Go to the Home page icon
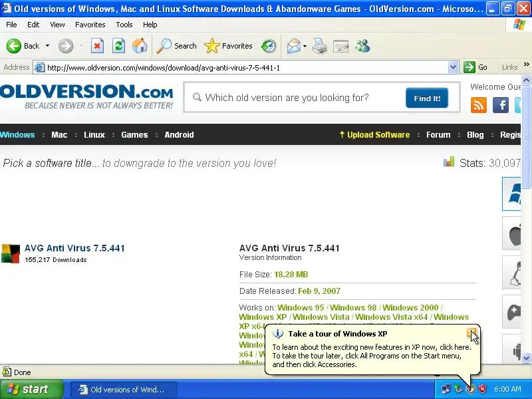This screenshot has width=532, height=399. [x=140, y=46]
